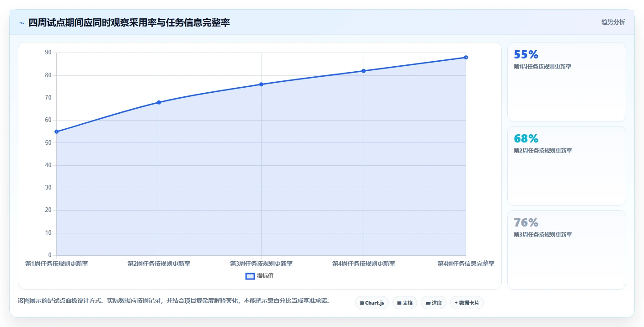The width and height of the screenshot is (644, 327).
Task: Click x-axis label 第2周任务按规则更新率
Action: [159, 264]
